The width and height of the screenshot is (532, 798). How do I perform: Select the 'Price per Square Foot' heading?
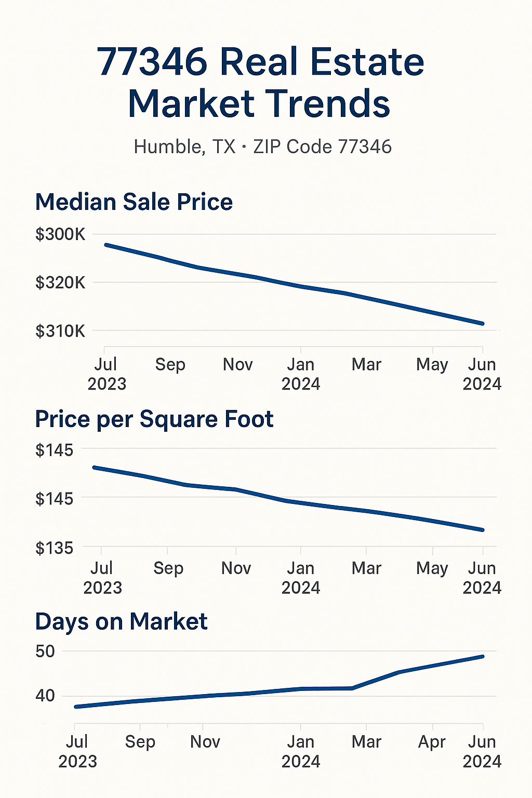click(x=154, y=419)
